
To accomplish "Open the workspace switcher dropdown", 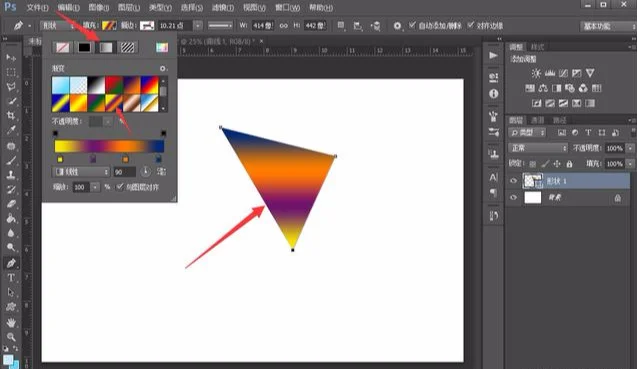I will (x=608, y=26).
